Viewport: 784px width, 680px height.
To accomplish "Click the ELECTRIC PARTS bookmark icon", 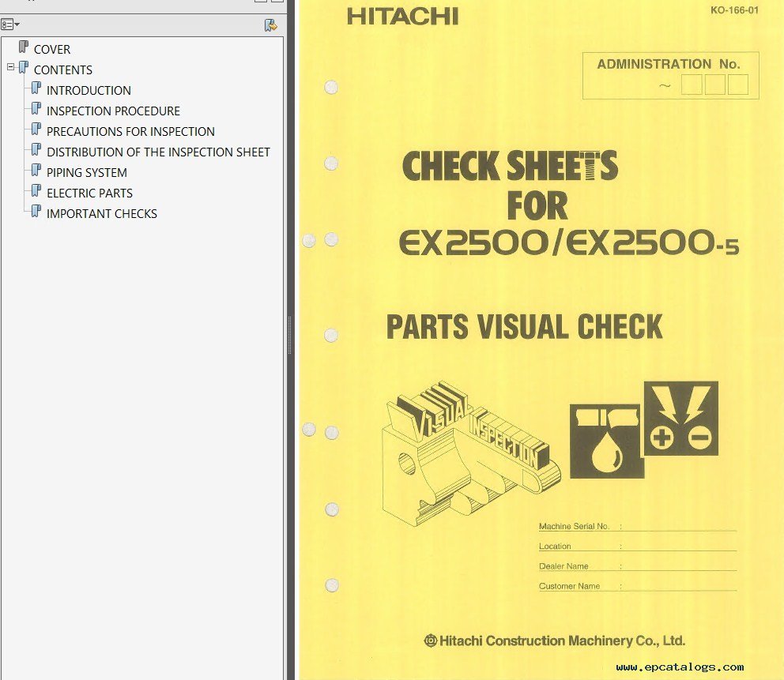I will 36,190.
